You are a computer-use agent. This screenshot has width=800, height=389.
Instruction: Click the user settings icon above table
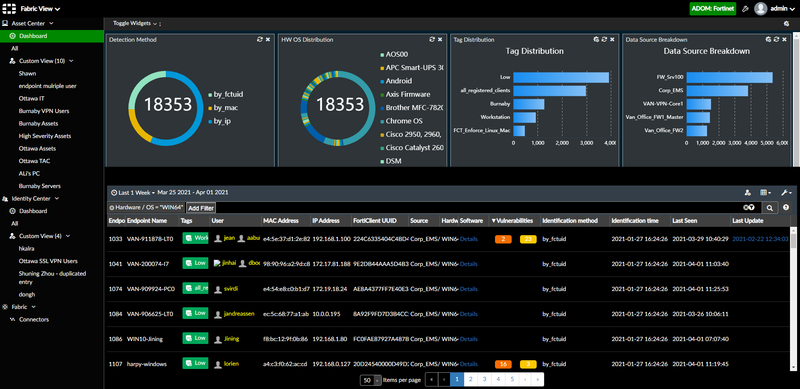[x=747, y=192]
